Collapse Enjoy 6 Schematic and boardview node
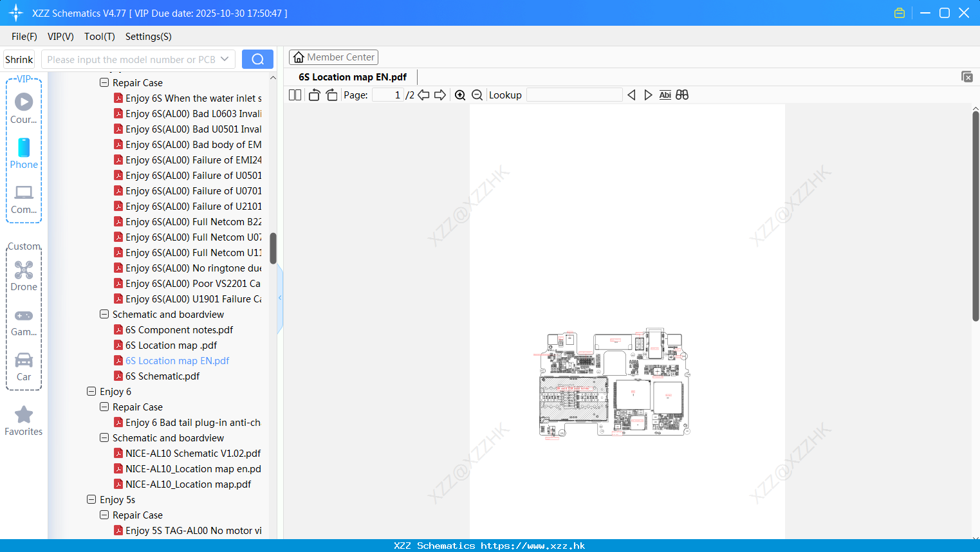 (x=104, y=438)
